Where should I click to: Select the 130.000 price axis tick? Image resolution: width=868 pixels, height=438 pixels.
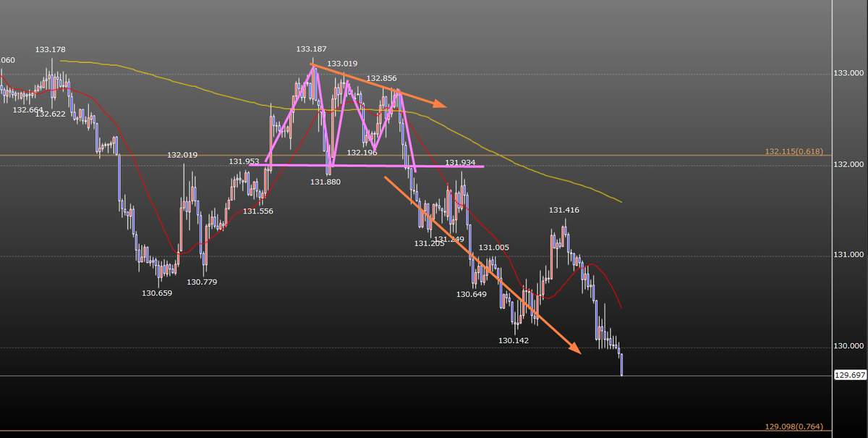click(x=849, y=346)
